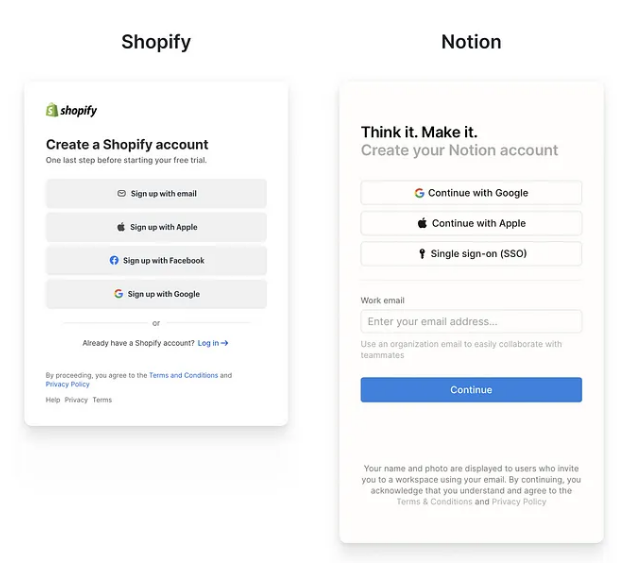Choose Sign up with Facebook
Viewport: 623px width, 563px height.
(x=156, y=260)
